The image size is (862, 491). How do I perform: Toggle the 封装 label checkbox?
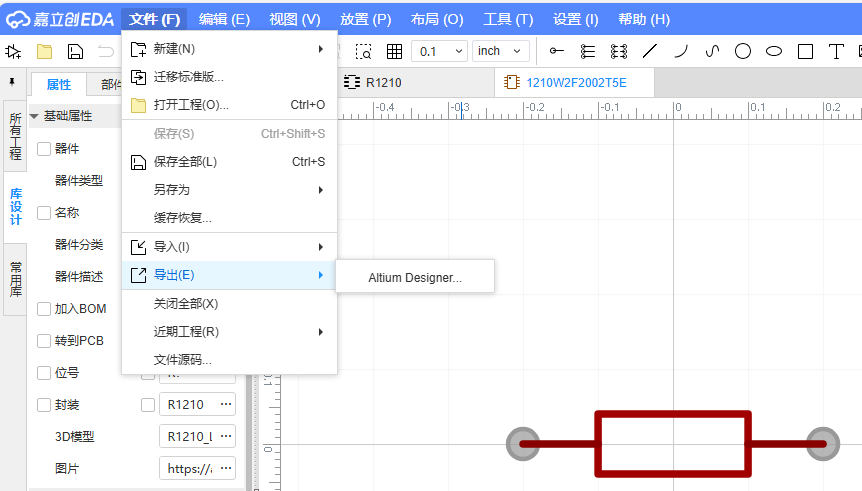point(44,405)
